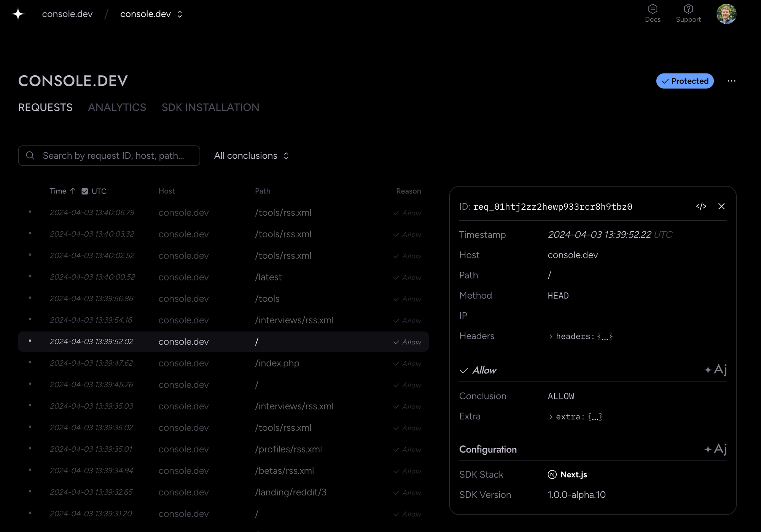Open the Support help icon
The image size is (761, 532).
pos(688,13)
